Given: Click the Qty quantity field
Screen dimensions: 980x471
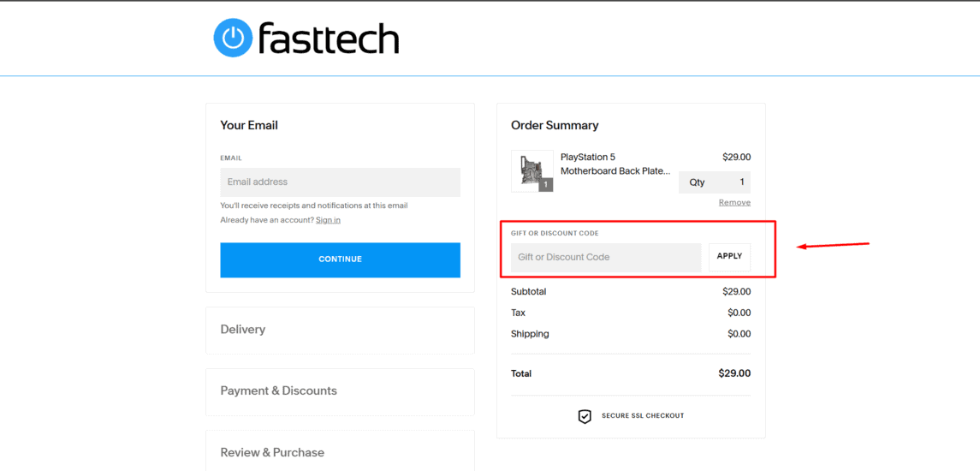Looking at the screenshot, I should pyautogui.click(x=715, y=182).
